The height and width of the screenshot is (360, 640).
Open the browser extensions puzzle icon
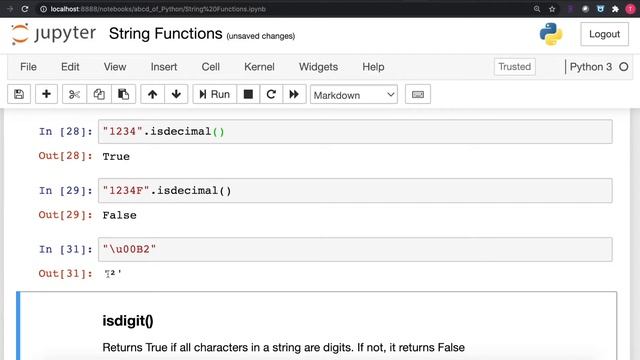(x=615, y=9)
